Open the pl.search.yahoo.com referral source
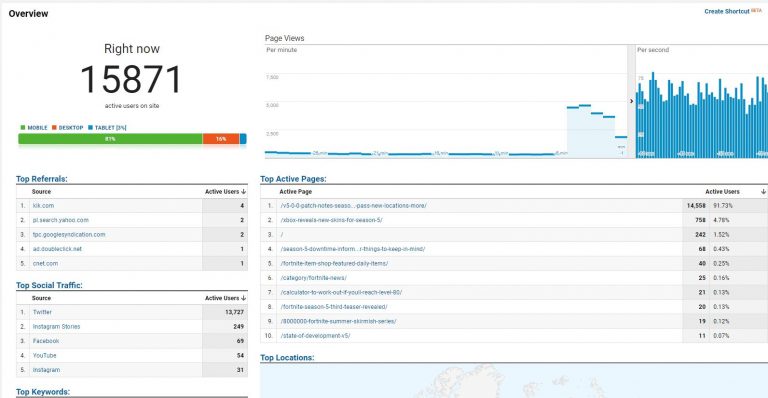Image resolution: width=768 pixels, height=398 pixels. tap(61, 220)
